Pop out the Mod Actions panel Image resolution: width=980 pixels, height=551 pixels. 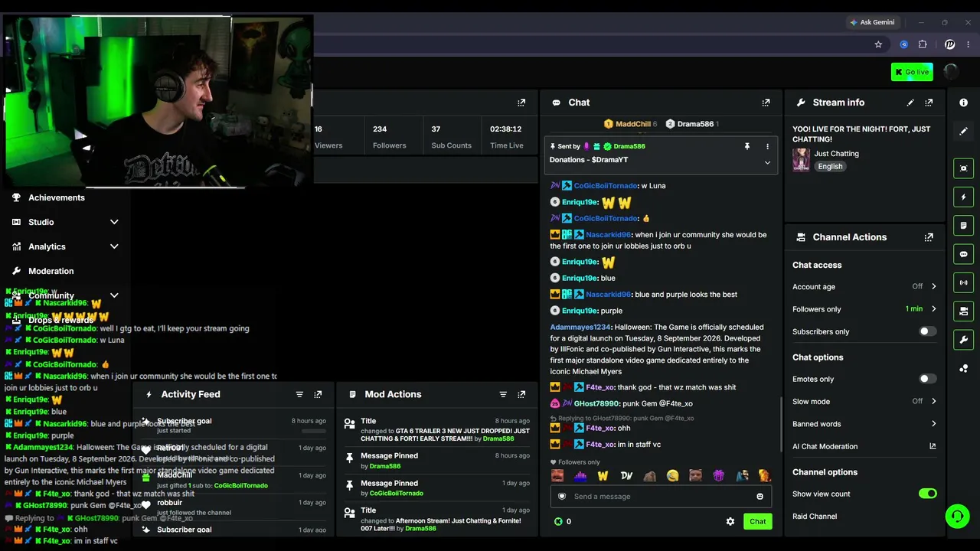tap(521, 394)
